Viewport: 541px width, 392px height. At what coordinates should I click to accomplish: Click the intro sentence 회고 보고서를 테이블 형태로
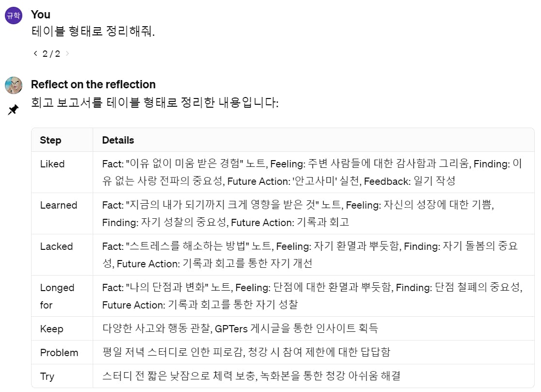(155, 102)
